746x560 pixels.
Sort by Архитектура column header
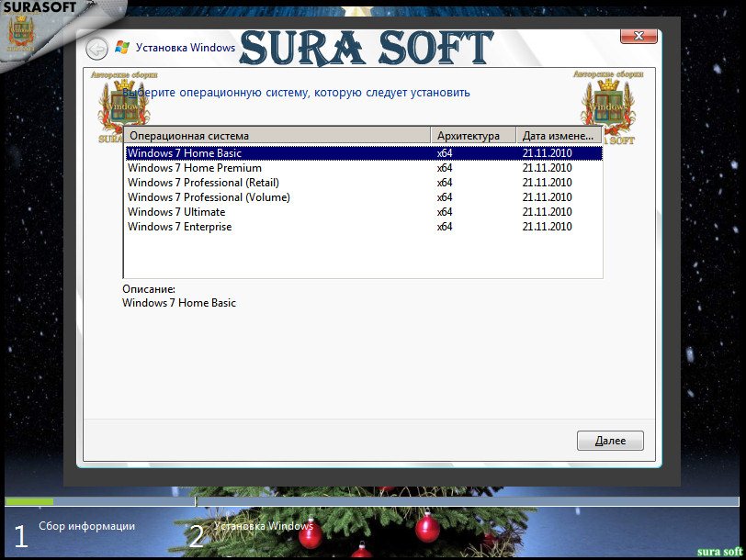click(473, 136)
